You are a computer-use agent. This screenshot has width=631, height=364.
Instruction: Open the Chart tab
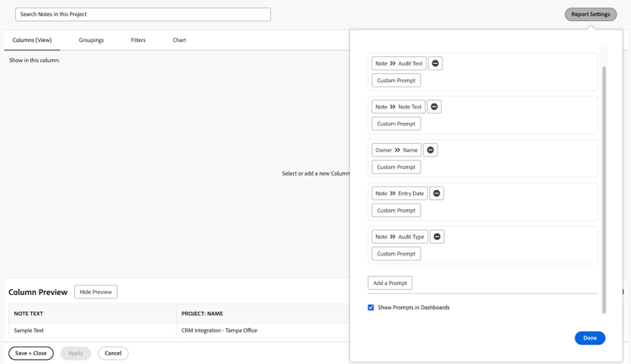tap(179, 40)
